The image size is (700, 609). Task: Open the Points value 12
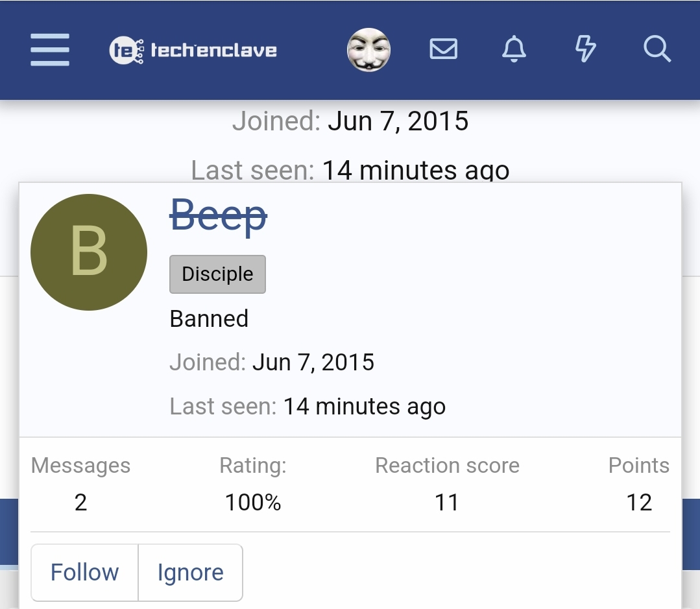pyautogui.click(x=639, y=503)
